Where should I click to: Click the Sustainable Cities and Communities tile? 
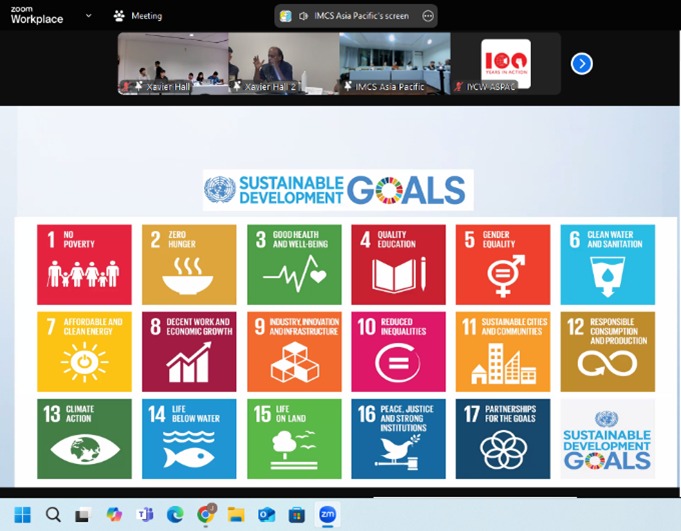pyautogui.click(x=503, y=352)
